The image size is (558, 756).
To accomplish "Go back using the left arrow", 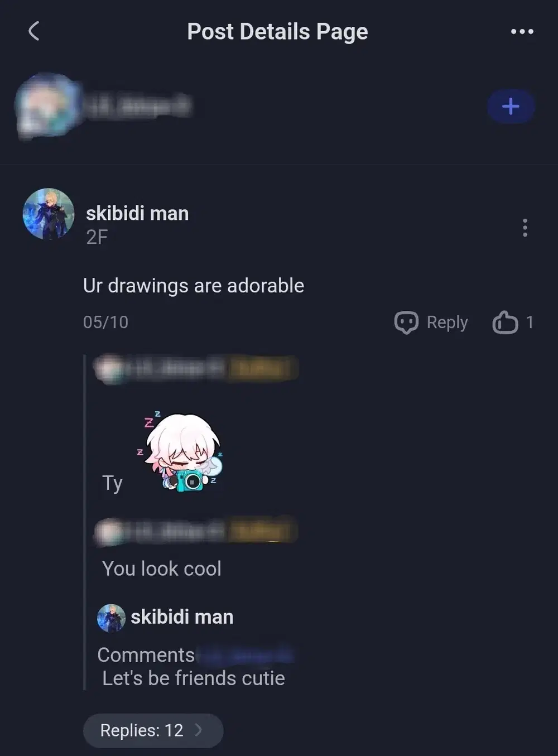I will click(34, 31).
